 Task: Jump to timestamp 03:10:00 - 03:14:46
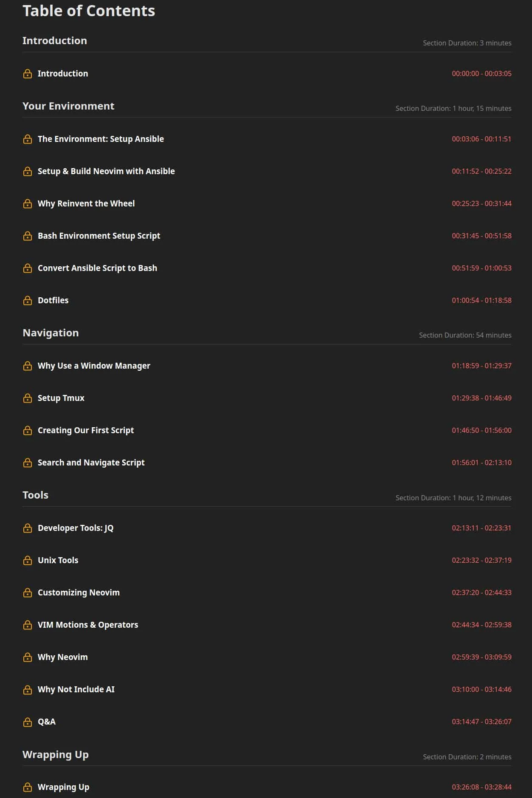coord(481,689)
